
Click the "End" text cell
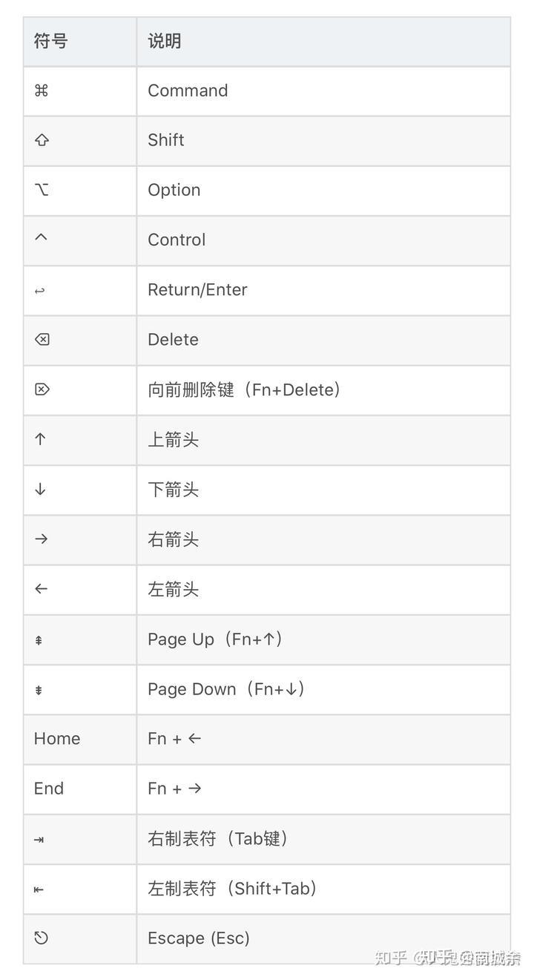coord(49,789)
